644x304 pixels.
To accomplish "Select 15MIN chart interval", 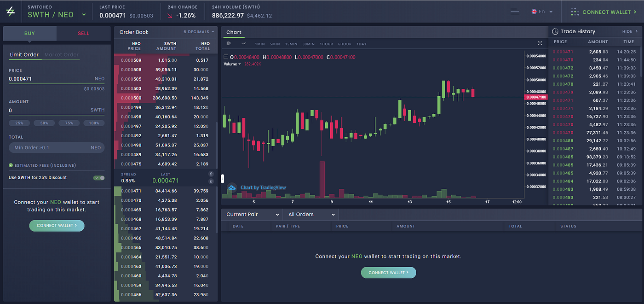I will click(291, 44).
